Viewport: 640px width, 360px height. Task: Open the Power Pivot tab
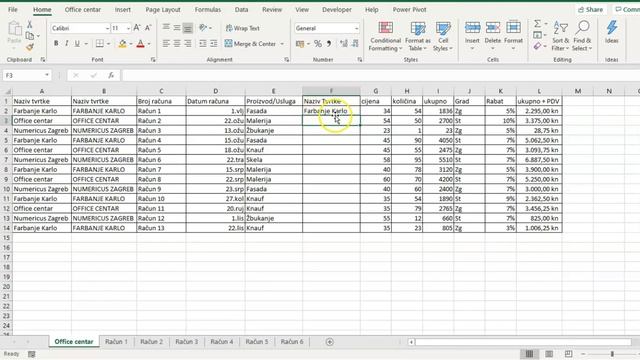tap(409, 9)
